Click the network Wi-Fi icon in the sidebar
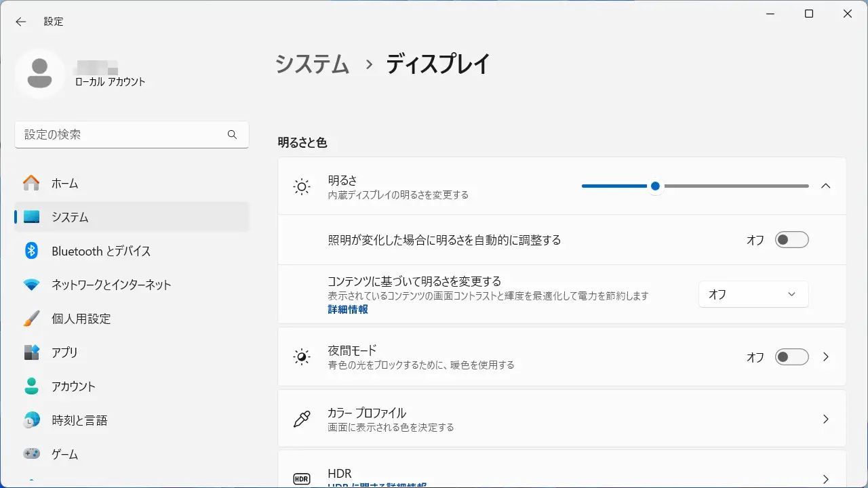The height and width of the screenshot is (488, 868). click(31, 285)
